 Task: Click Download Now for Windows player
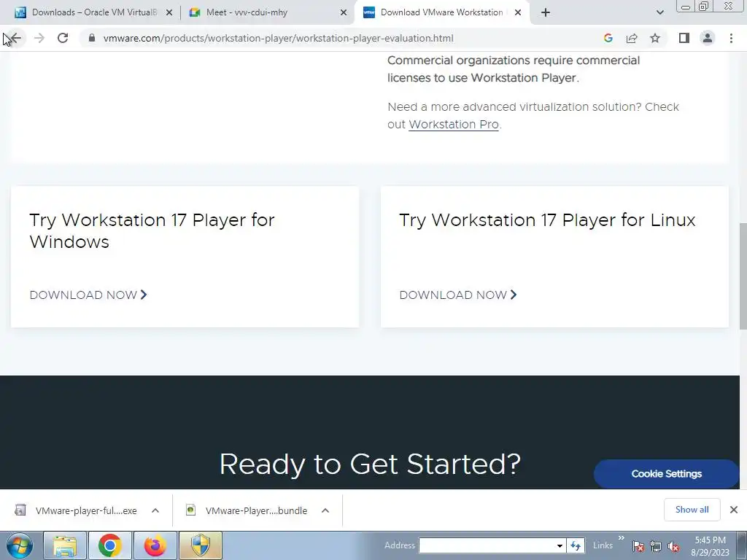tap(88, 295)
